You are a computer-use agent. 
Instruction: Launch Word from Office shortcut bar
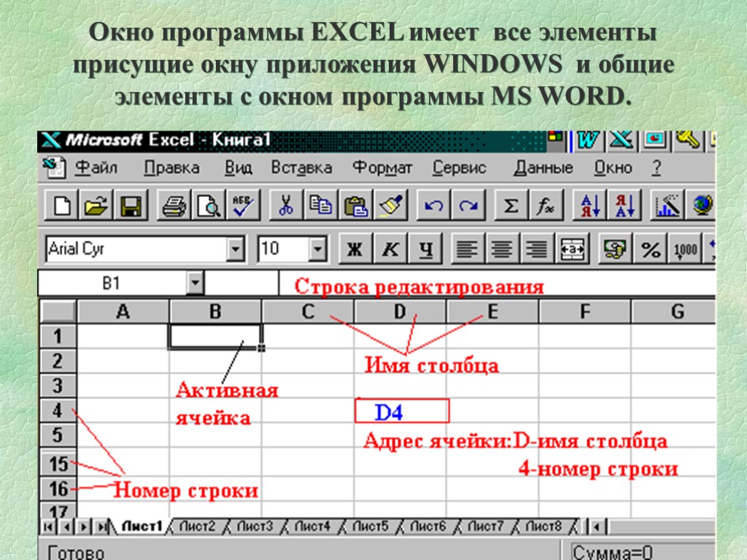coord(589,139)
